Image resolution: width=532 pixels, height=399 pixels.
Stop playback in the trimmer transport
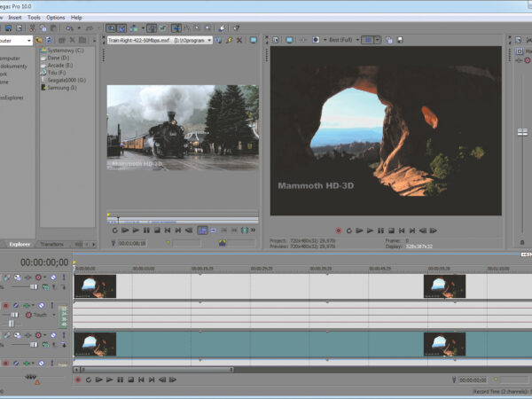click(157, 230)
